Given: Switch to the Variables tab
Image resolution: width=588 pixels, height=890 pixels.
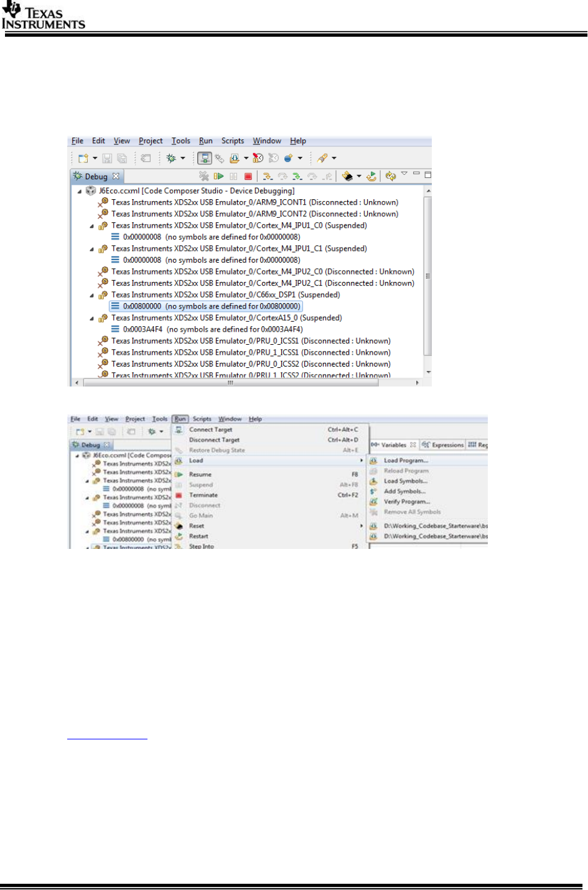Looking at the screenshot, I should (x=394, y=445).
